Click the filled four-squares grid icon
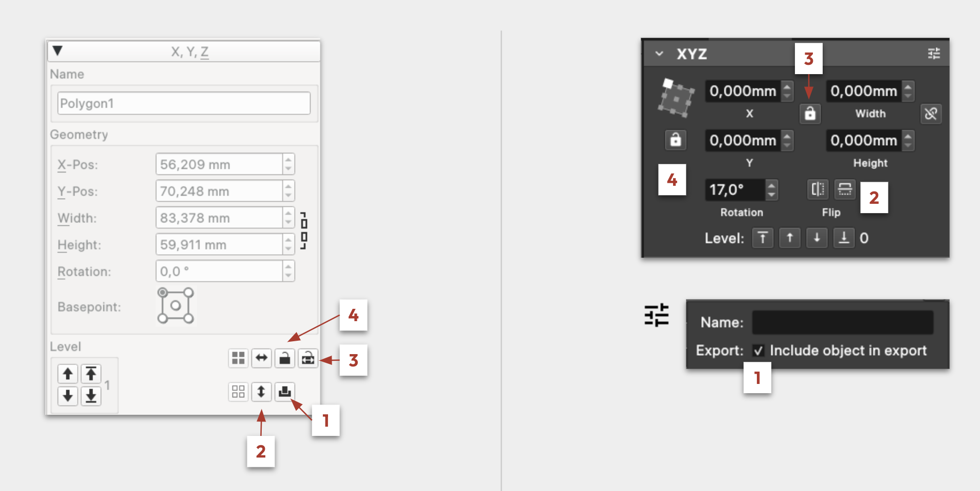The height and width of the screenshot is (491, 980). 238,358
